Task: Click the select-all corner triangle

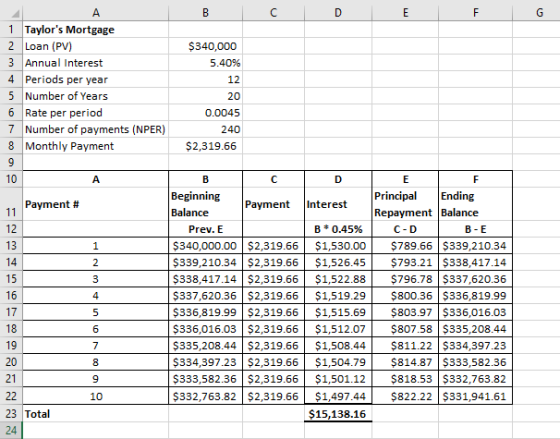Action: tap(14, 14)
